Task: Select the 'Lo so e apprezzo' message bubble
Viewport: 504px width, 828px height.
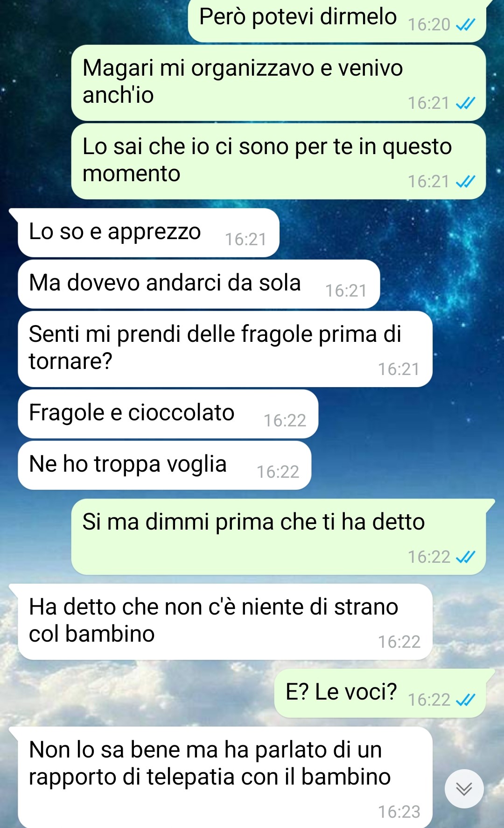Action: (148, 233)
